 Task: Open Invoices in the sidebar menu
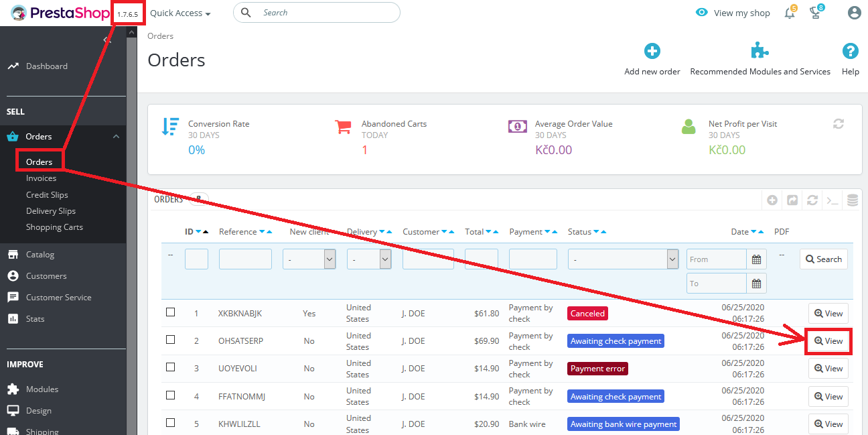coord(41,178)
